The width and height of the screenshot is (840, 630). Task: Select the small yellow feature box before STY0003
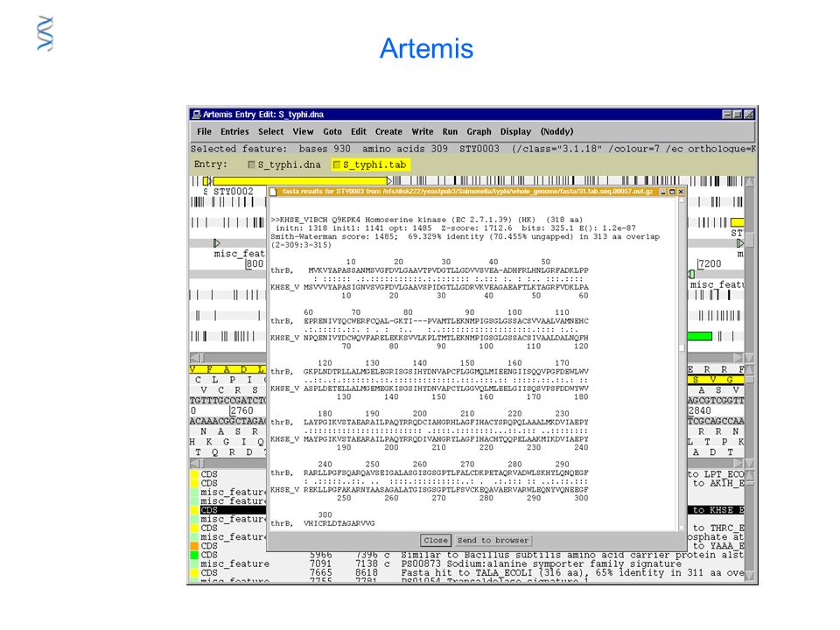click(x=205, y=181)
